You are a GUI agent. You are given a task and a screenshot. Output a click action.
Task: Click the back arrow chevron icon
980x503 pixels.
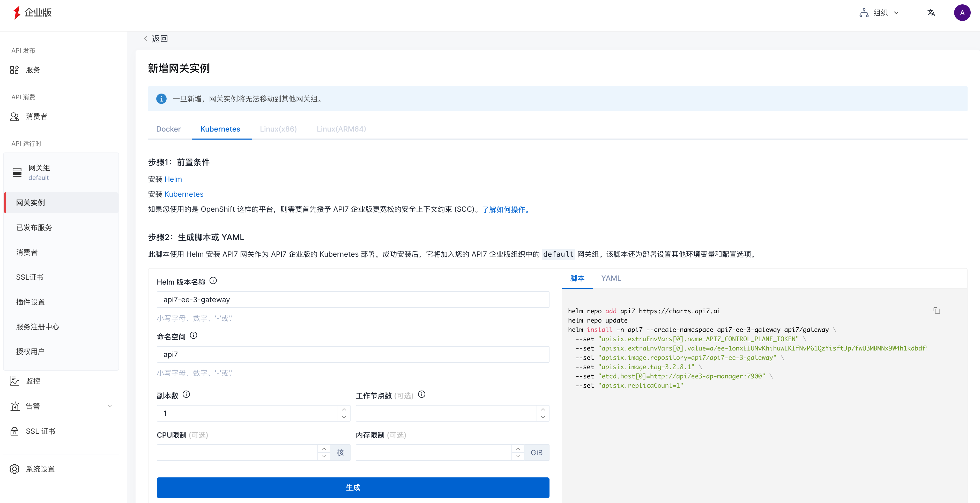pos(146,39)
